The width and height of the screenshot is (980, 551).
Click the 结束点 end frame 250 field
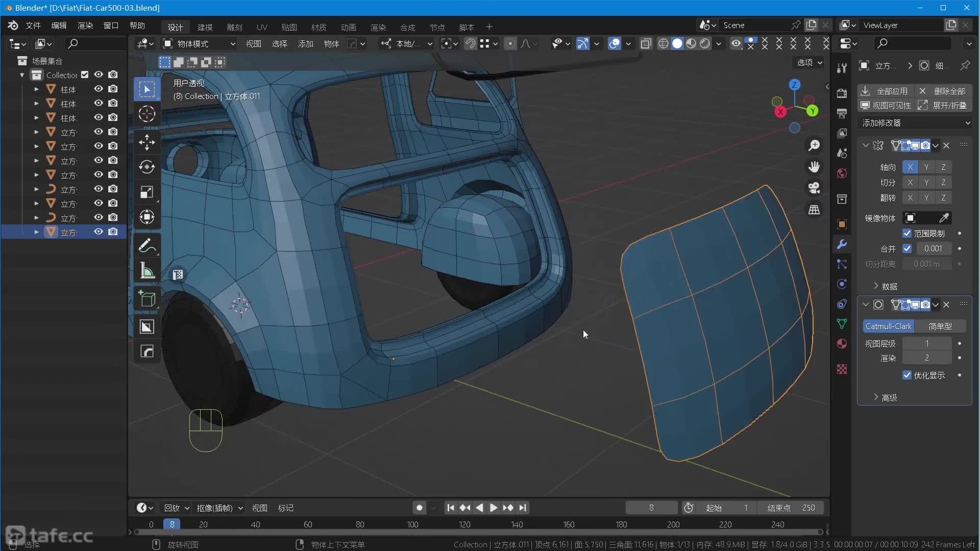point(792,508)
